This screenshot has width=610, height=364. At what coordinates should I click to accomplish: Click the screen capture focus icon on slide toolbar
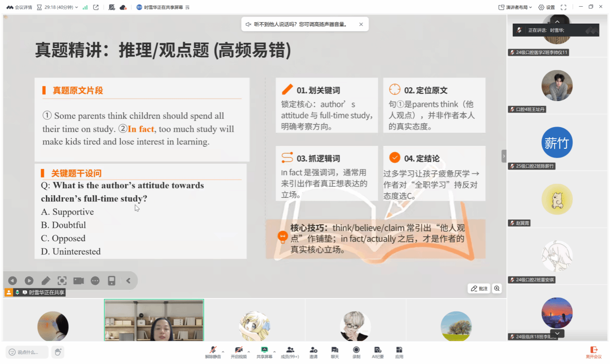[62, 281]
